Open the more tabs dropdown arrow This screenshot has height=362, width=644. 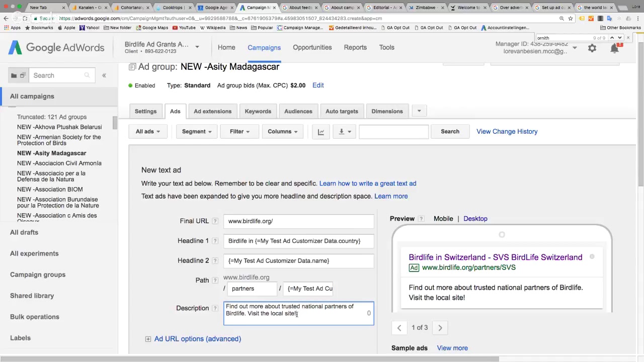419,111
